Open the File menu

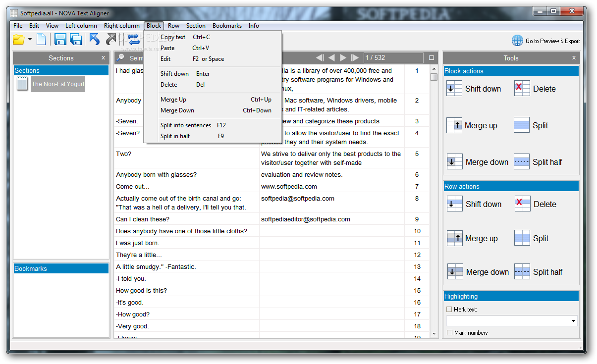pos(18,26)
